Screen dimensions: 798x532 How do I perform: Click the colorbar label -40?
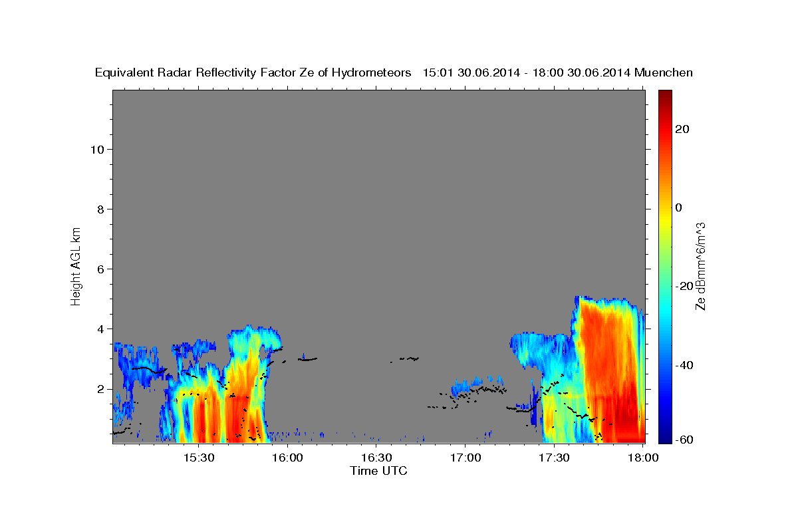point(684,364)
